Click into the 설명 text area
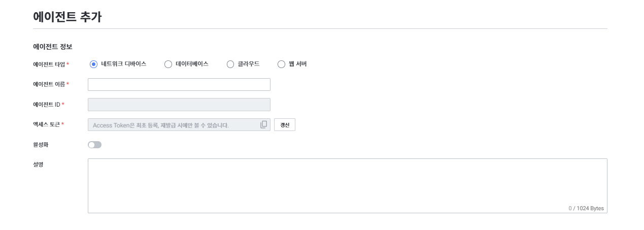This screenshot has width=644, height=230. click(x=347, y=183)
